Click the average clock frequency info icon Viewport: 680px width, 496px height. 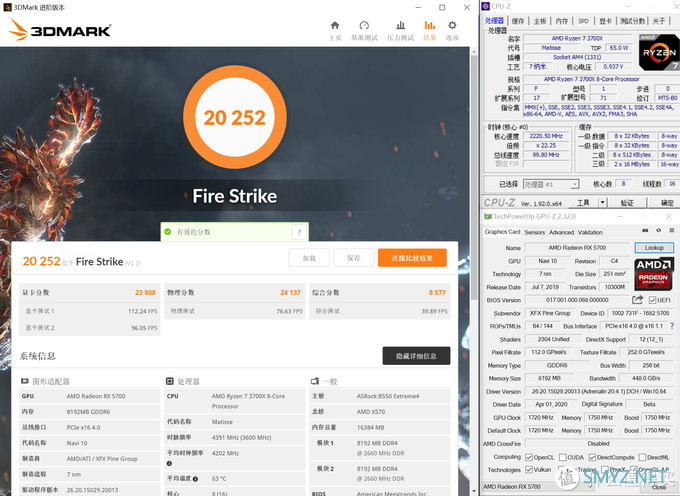pos(170,463)
